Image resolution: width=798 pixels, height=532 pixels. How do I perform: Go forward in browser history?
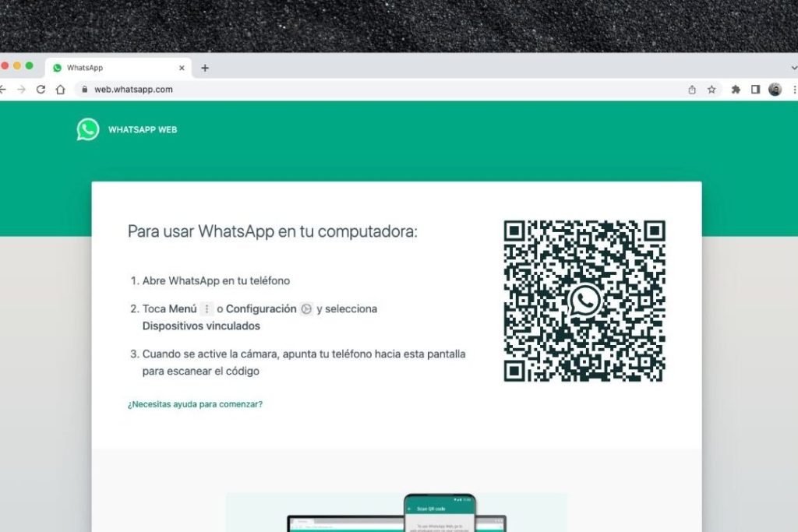(x=21, y=90)
